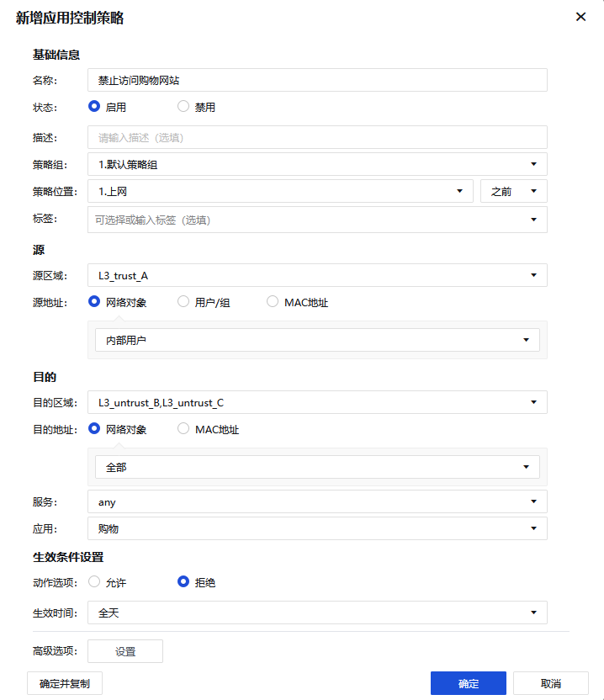604x700 pixels.
Task: Click the 确定并复制 button
Action: [65, 683]
